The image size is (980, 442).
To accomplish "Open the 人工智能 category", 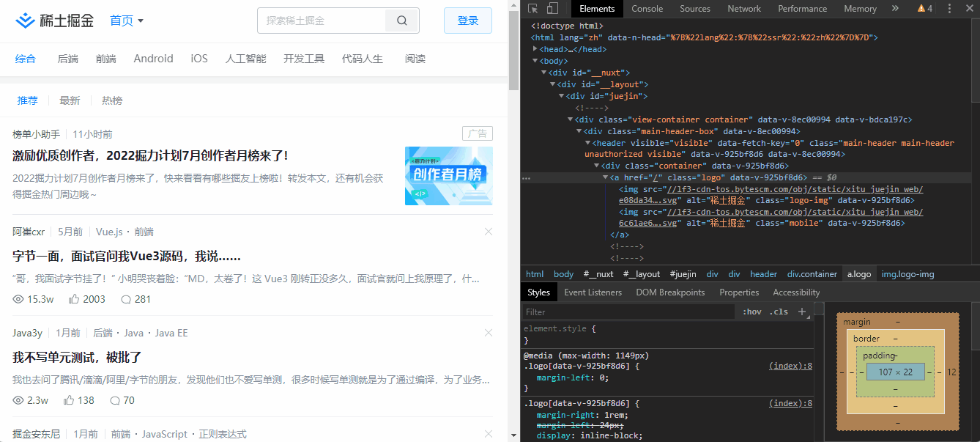I will [x=245, y=59].
